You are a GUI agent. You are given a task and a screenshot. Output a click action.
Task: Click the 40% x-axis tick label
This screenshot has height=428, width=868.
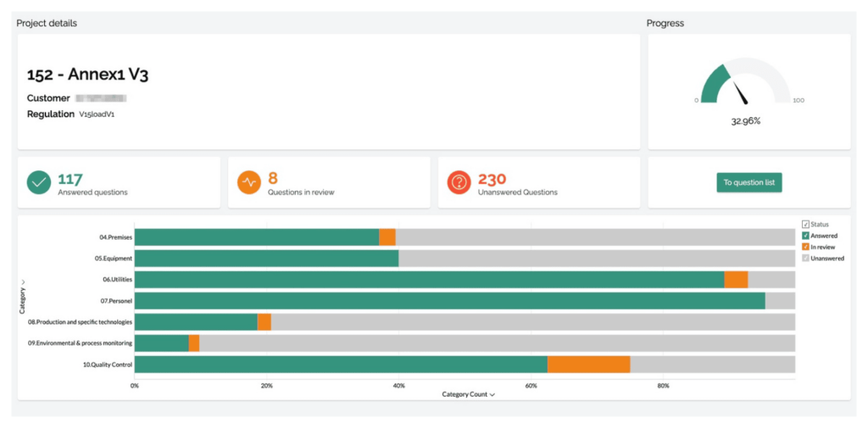point(398,386)
